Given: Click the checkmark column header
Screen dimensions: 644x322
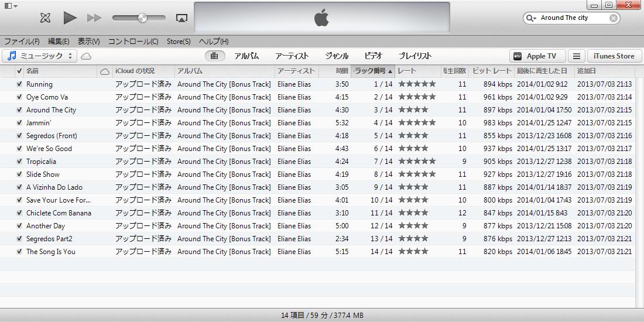Looking at the screenshot, I should (19, 71).
